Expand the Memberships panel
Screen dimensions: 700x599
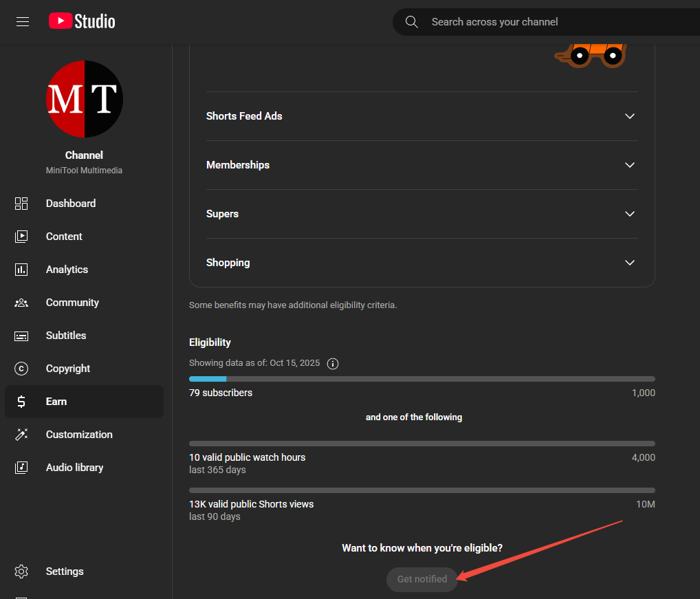[422, 164]
